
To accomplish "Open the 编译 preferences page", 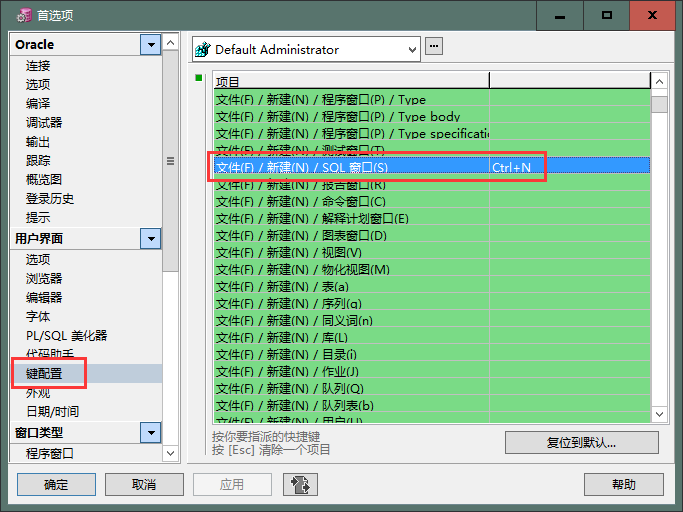I will point(38,104).
